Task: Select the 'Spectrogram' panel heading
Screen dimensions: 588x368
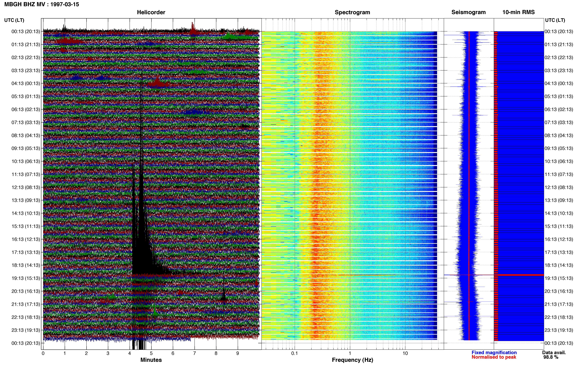Action: point(352,12)
